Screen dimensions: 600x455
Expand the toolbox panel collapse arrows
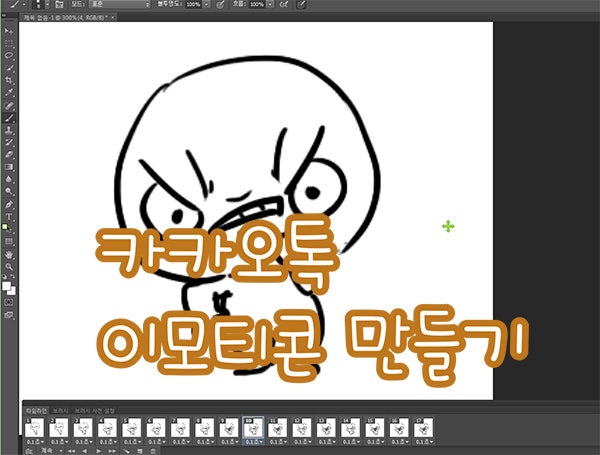coord(3,16)
